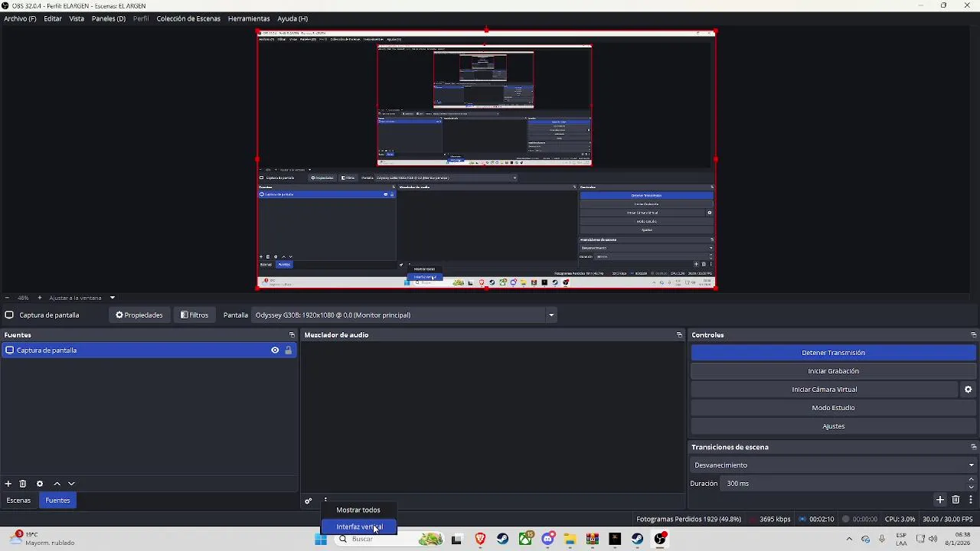Open Brave browser from the taskbar
980x551 pixels.
(x=480, y=540)
